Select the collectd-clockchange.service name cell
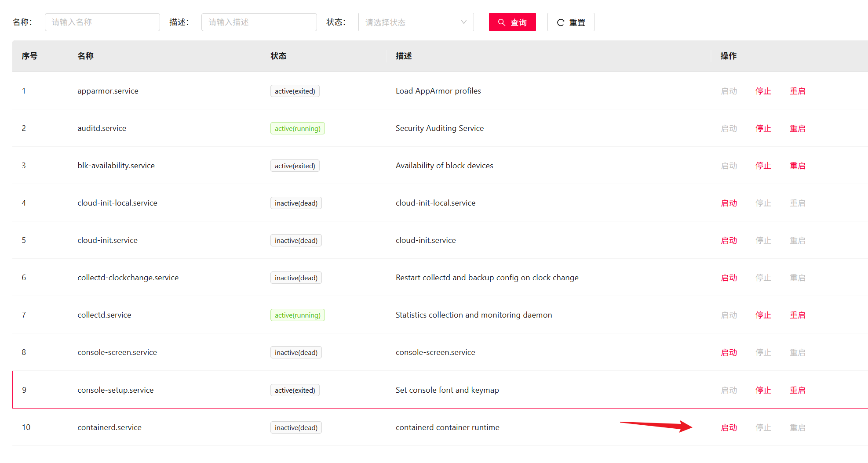The width and height of the screenshot is (868, 463). pos(128,278)
